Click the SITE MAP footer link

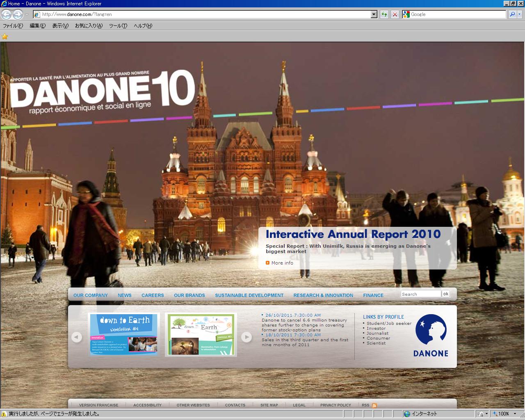pos(269,405)
